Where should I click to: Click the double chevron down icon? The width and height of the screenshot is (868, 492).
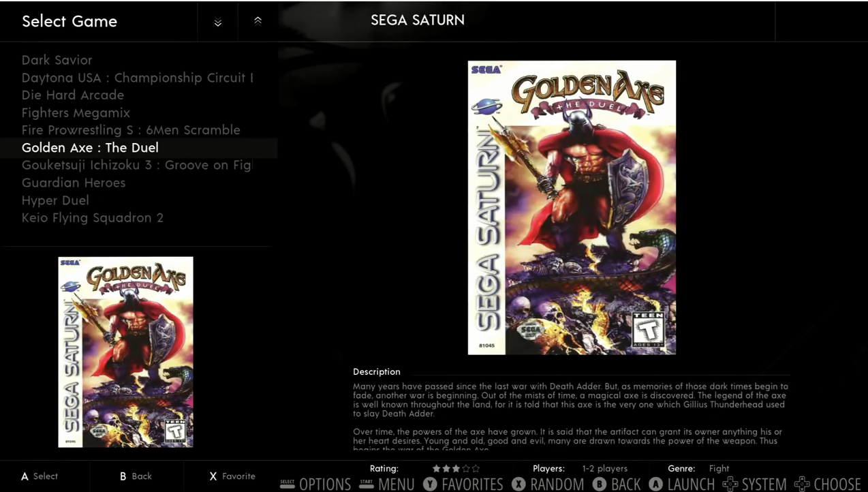218,22
